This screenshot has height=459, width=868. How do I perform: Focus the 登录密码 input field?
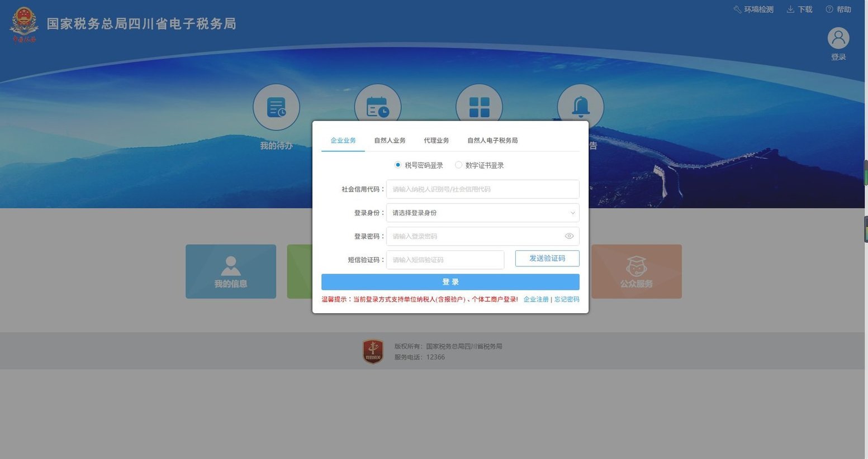point(483,236)
